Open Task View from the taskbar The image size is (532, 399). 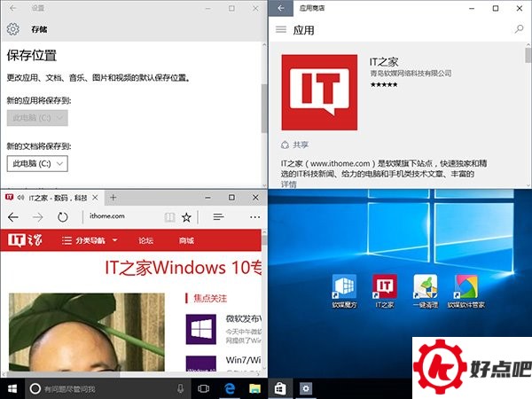tap(203, 388)
